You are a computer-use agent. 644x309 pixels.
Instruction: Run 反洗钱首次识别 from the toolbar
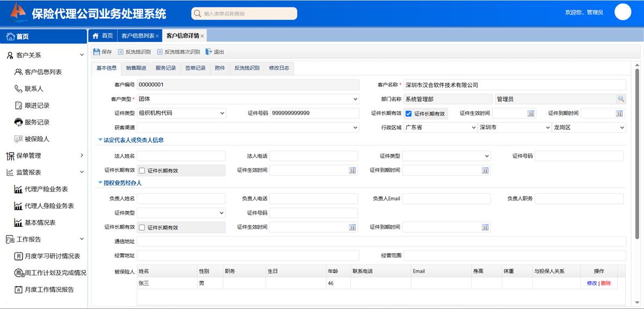click(178, 52)
